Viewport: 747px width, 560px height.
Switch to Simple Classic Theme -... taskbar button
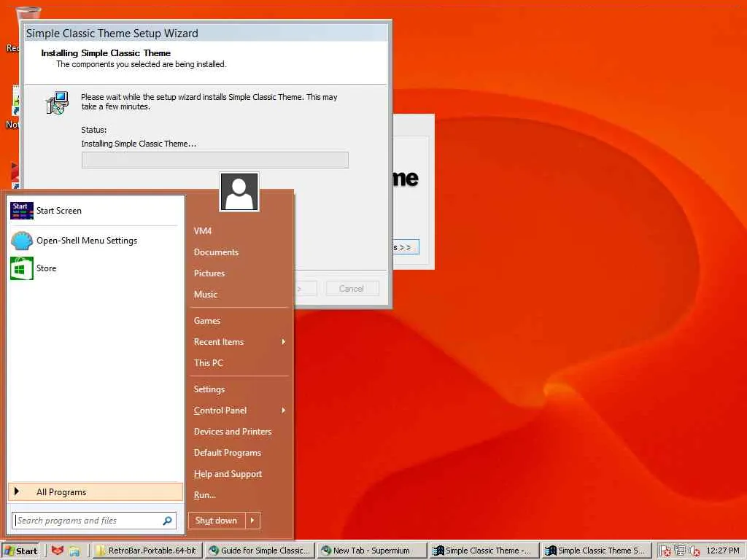[x=484, y=551]
